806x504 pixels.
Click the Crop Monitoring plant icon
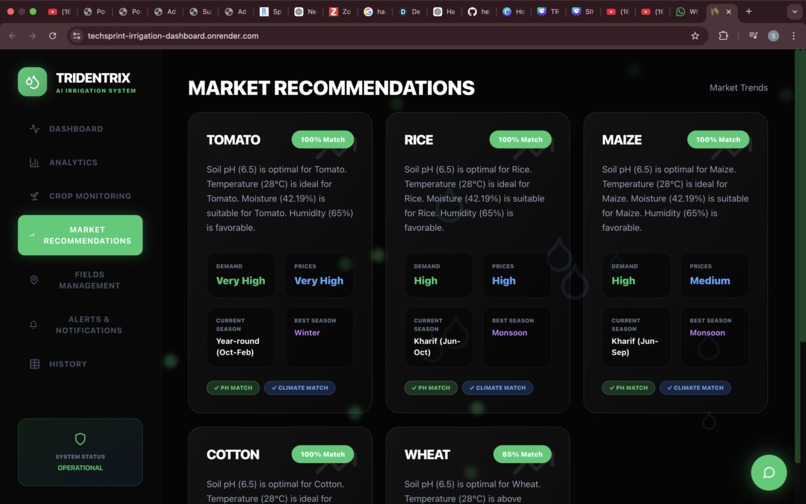coord(34,196)
